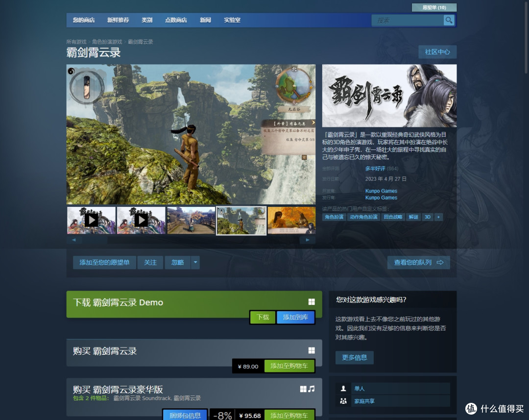This screenshot has width=529, height=420.
Task: Click the 单人 single-player link
Action: pos(360,389)
